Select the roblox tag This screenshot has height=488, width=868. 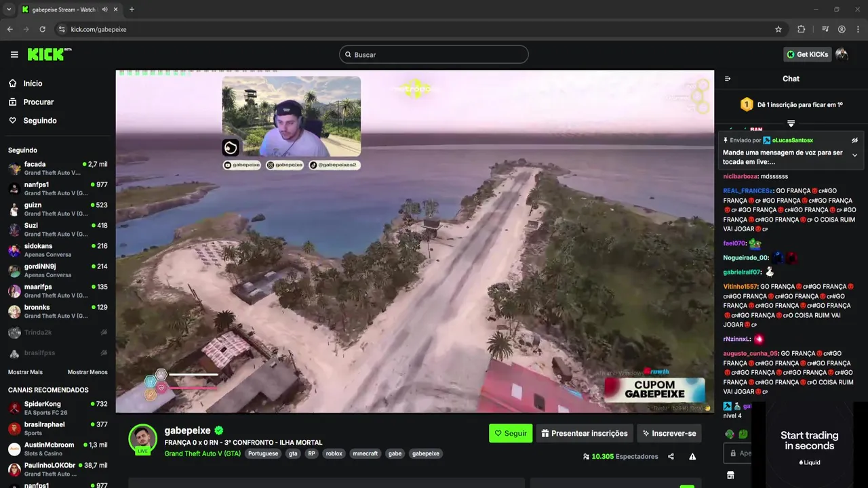(x=334, y=453)
